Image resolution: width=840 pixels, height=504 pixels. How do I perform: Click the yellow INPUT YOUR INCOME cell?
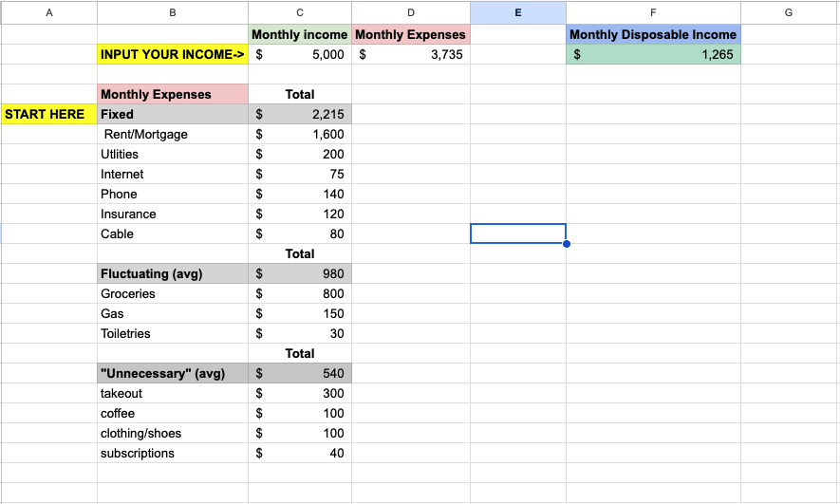pyautogui.click(x=172, y=55)
